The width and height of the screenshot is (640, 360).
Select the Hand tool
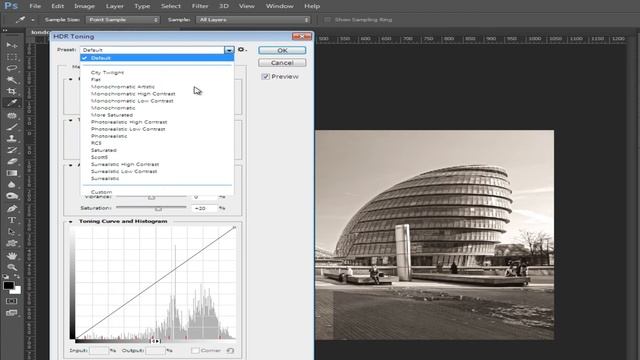(12, 256)
